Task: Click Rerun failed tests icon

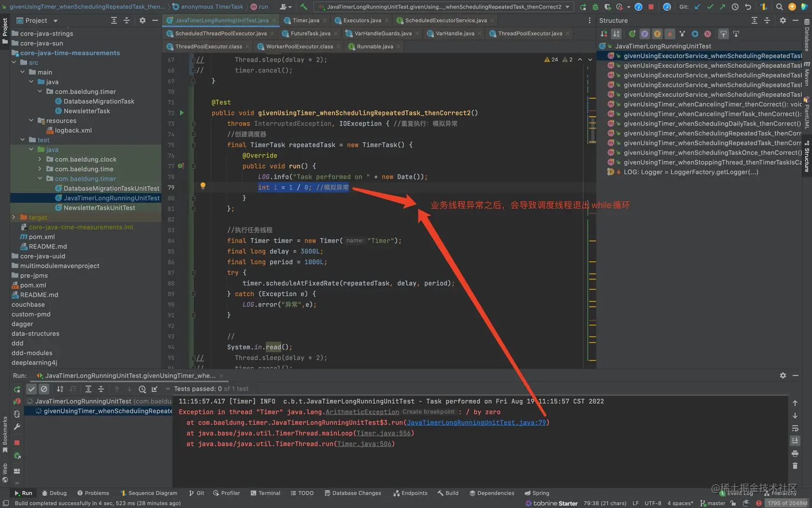Action: [x=17, y=401]
